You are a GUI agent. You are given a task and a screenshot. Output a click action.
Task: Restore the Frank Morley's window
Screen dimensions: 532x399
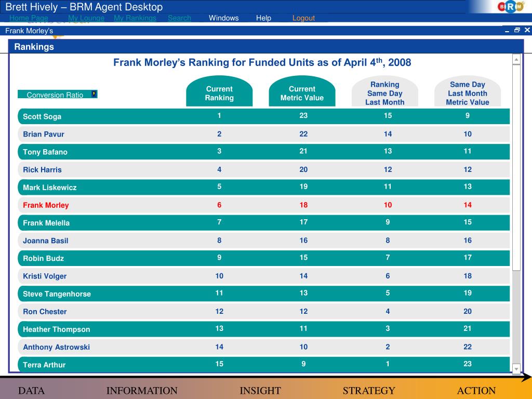pyautogui.click(x=517, y=30)
